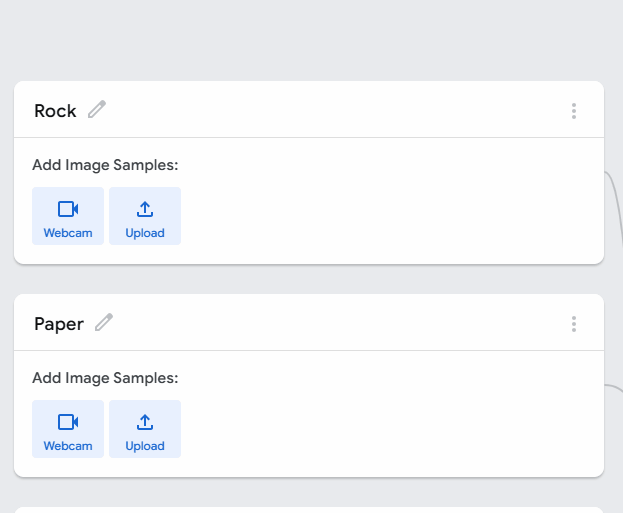This screenshot has width=623, height=513.
Task: Click the upload arrow icon in the Paper card
Action: point(145,422)
